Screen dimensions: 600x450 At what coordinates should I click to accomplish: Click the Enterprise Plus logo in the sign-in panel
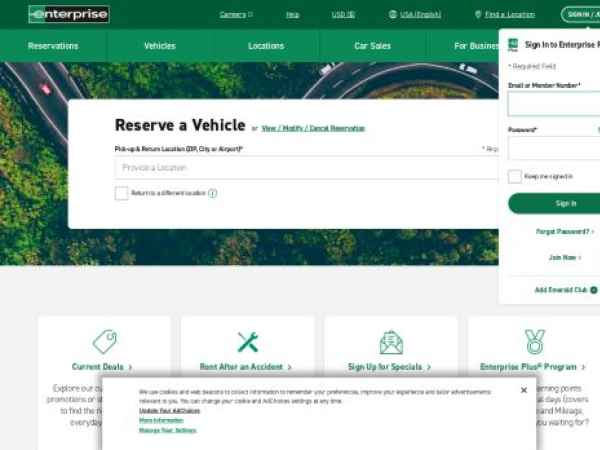point(513,45)
